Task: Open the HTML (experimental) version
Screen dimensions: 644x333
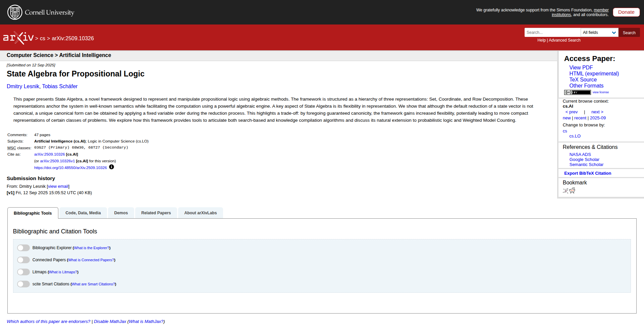Action: tap(594, 74)
